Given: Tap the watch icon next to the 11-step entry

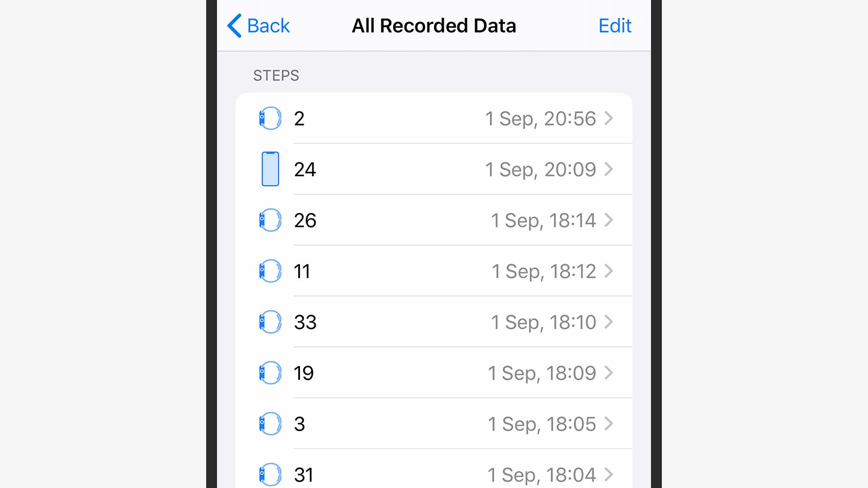Looking at the screenshot, I should click(x=270, y=271).
